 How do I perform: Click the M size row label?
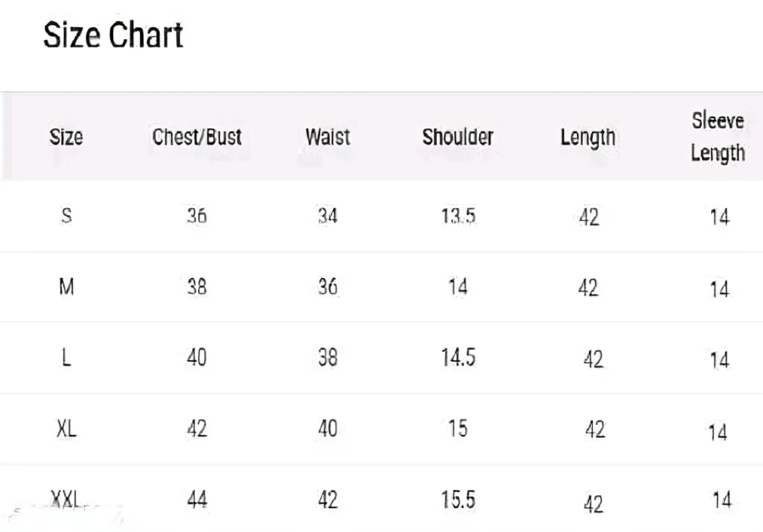(x=66, y=287)
